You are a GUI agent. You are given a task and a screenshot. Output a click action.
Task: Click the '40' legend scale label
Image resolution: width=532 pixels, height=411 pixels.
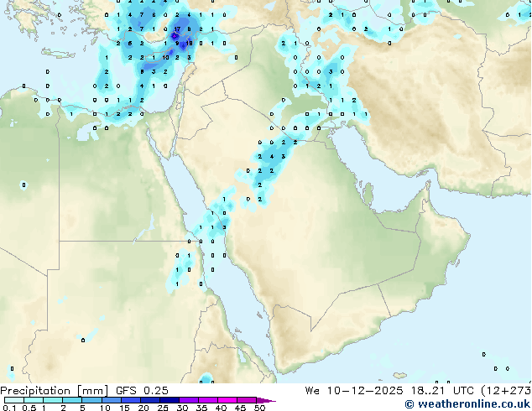click(221, 408)
